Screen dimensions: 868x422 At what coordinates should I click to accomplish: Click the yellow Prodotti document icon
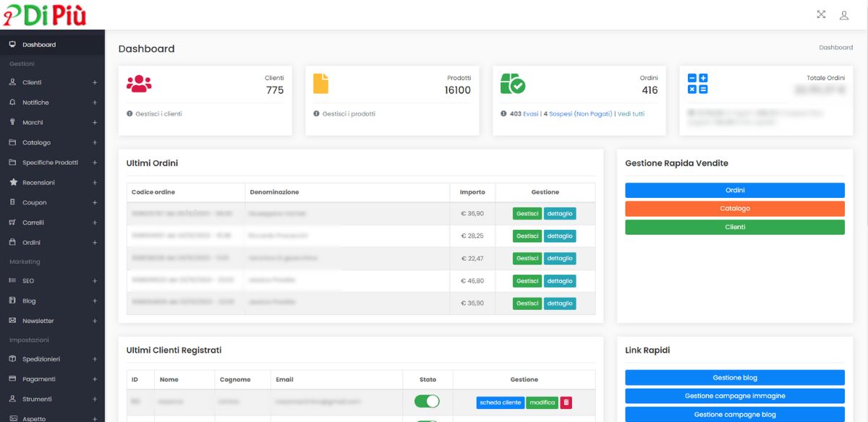pos(320,84)
